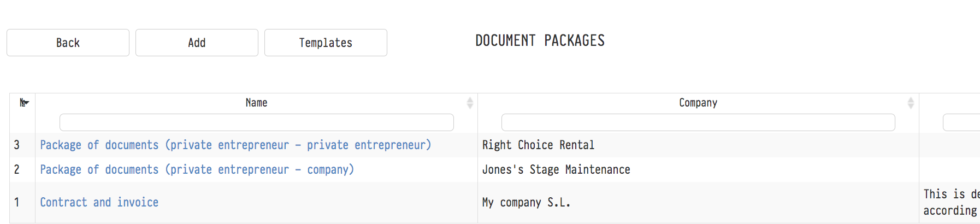Image resolution: width=980 pixels, height=224 pixels.
Task: Click the partially visible third column filter field
Action: [961, 122]
